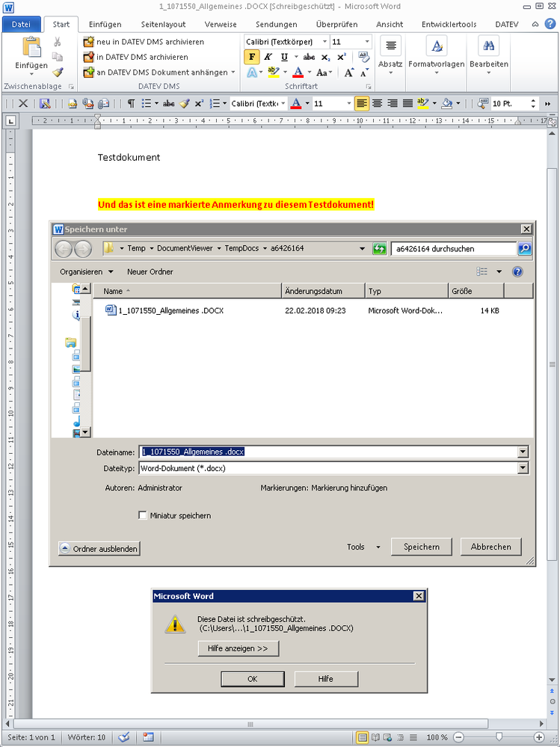Viewport: 560px width, 747px height.
Task: Toggle superscript (x²) in the Schriftart group
Action: pyautogui.click(x=342, y=57)
